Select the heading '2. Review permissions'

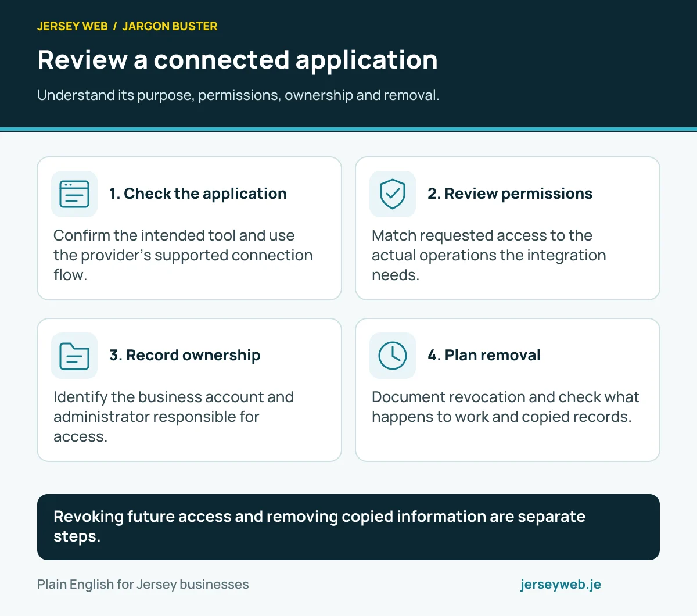coord(510,194)
